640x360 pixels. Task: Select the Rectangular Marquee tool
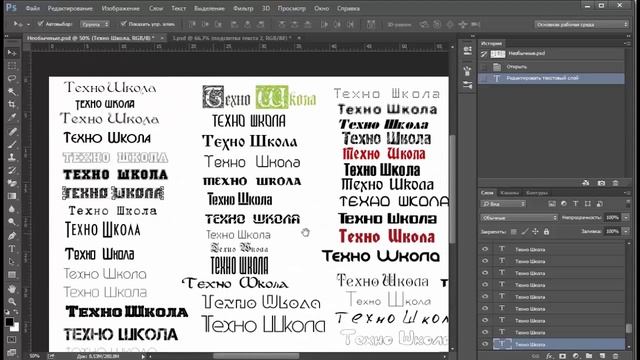pyautogui.click(x=12, y=66)
